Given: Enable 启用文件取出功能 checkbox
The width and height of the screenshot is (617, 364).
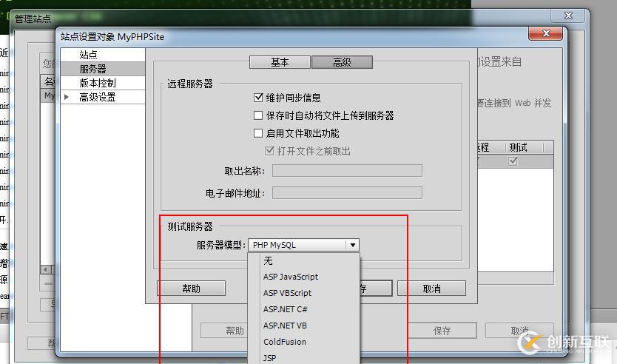Looking at the screenshot, I should (x=258, y=133).
